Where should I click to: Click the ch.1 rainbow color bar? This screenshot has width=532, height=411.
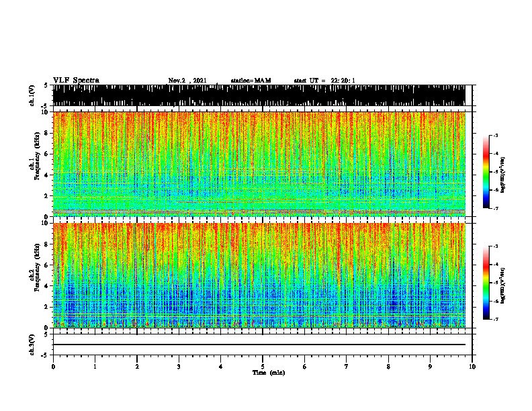click(x=486, y=172)
